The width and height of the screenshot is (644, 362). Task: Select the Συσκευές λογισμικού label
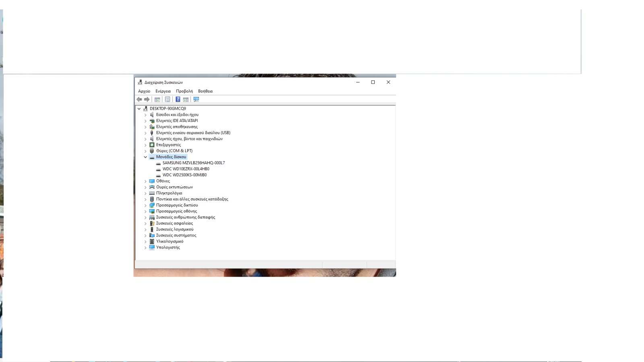[x=175, y=229]
